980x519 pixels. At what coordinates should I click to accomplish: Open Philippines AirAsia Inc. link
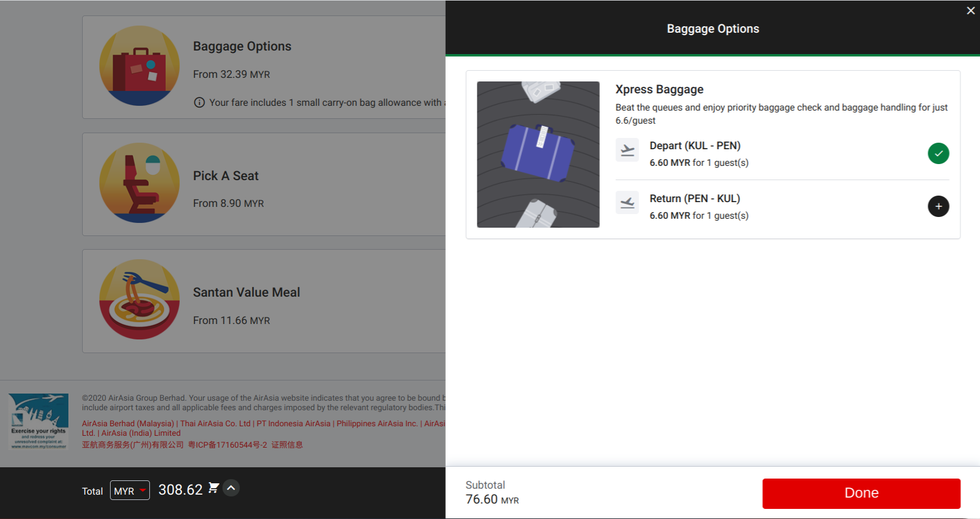(377, 423)
